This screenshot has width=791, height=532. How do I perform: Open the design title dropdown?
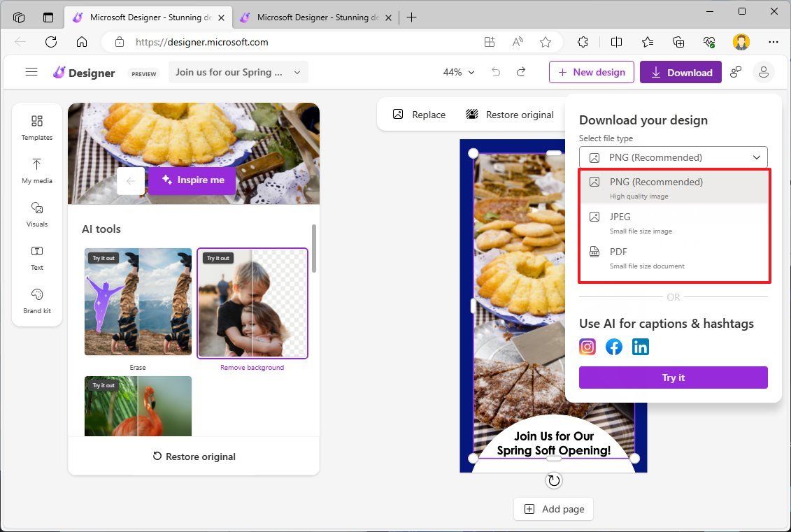[238, 72]
